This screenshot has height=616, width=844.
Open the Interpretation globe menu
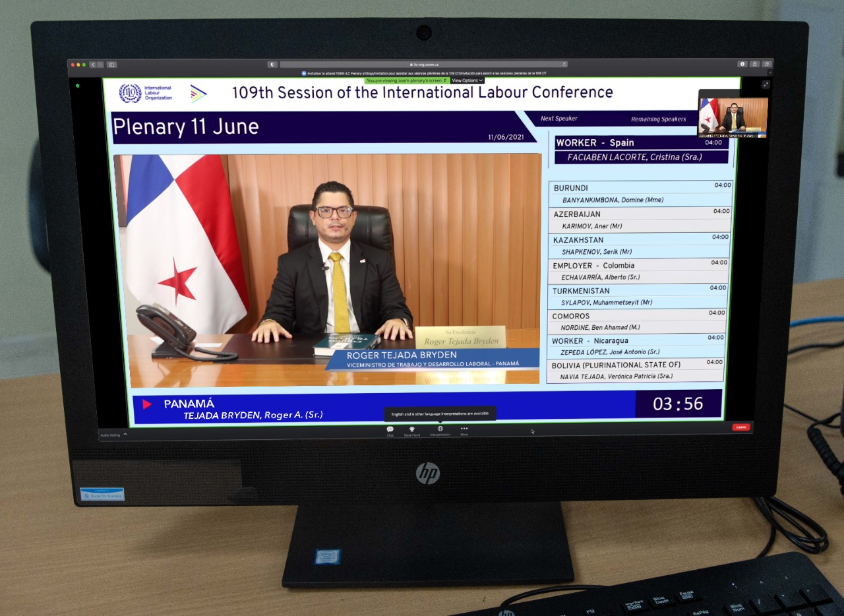click(440, 429)
